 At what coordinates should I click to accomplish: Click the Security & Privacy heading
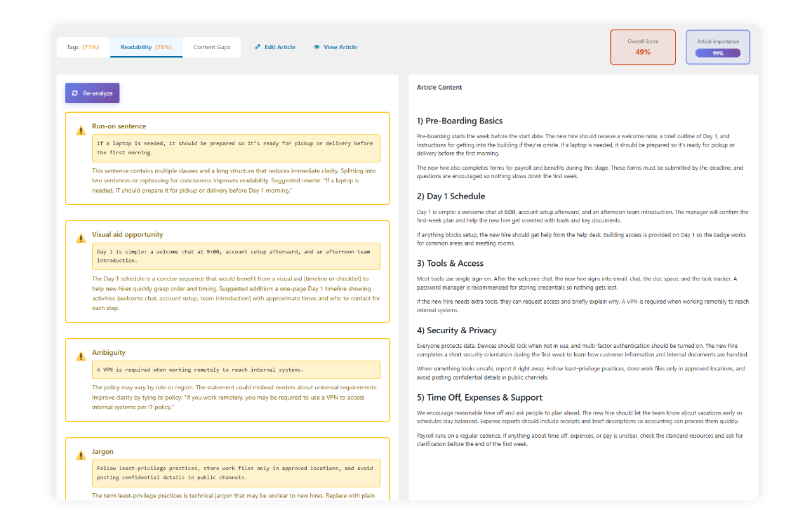tap(456, 330)
